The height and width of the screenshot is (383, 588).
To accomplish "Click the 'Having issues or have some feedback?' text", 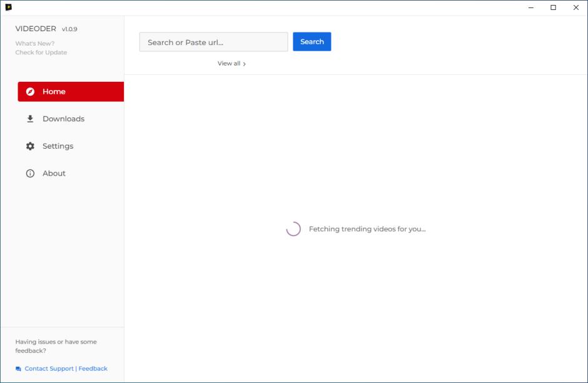I will pos(56,346).
